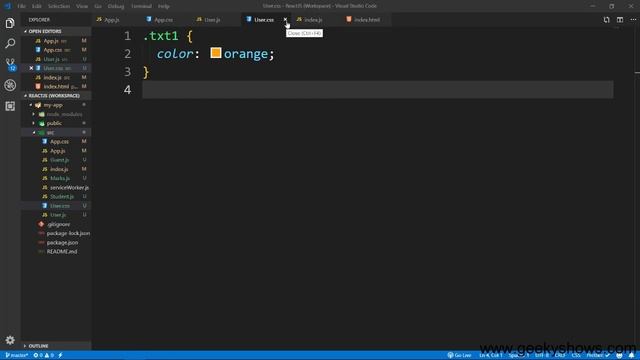Click the lightning bolt status bar icon
Screen dimensions: 640x360
[x=60, y=355]
